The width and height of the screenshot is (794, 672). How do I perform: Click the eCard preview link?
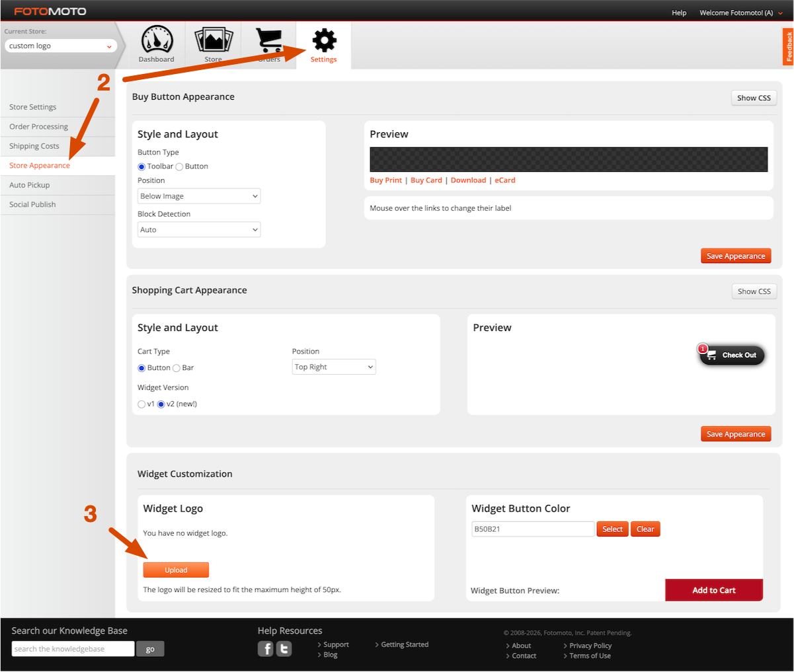tap(505, 180)
